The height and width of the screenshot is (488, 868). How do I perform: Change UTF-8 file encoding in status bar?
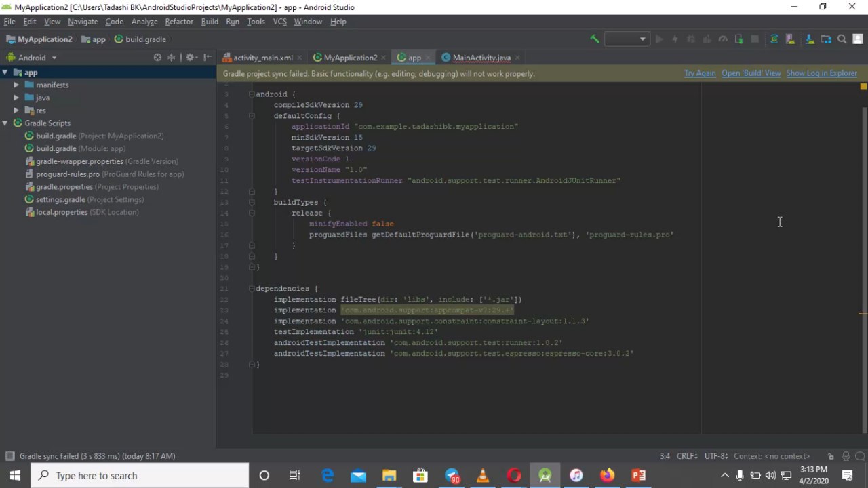point(716,456)
